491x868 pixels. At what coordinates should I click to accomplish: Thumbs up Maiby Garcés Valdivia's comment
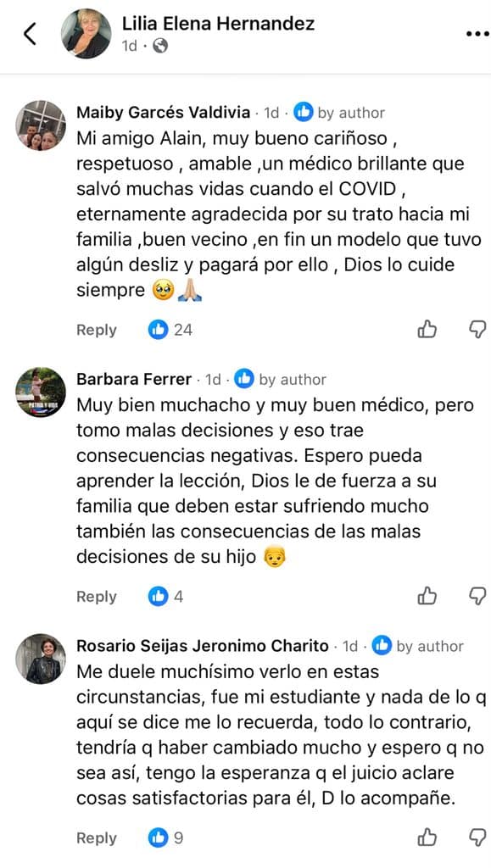click(427, 330)
